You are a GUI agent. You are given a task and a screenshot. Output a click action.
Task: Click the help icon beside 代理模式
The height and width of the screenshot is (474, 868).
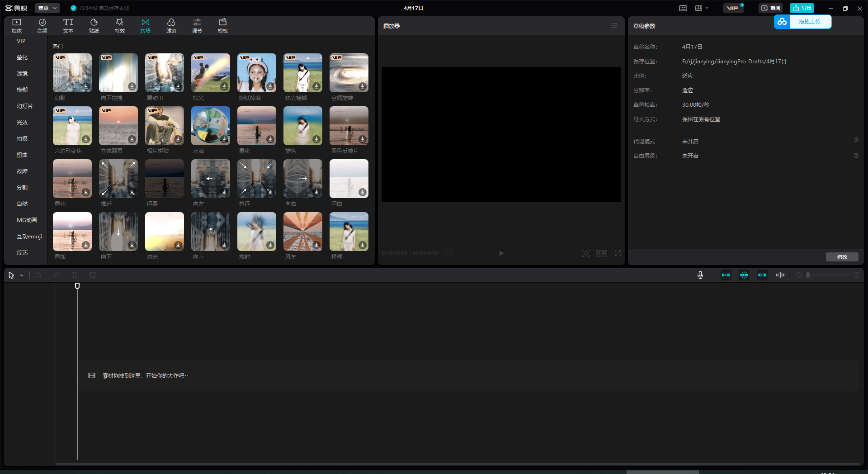click(856, 140)
